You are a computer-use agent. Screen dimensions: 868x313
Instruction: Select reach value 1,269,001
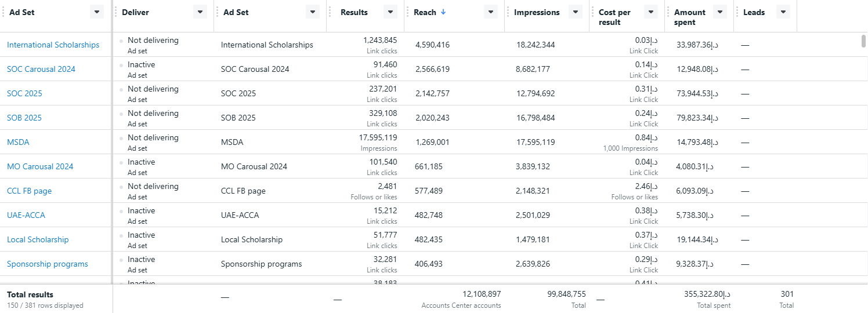tap(432, 142)
